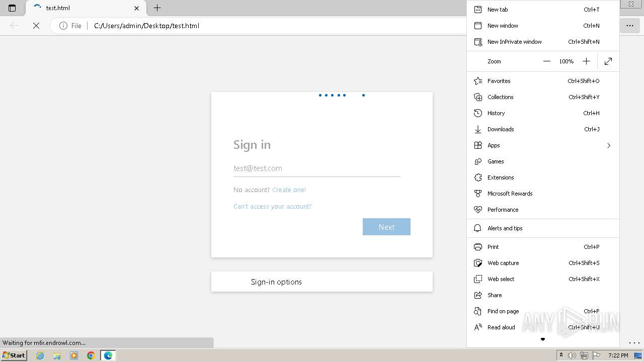Click the Apps grid icon
This screenshot has height=362, width=644.
tap(478, 145)
